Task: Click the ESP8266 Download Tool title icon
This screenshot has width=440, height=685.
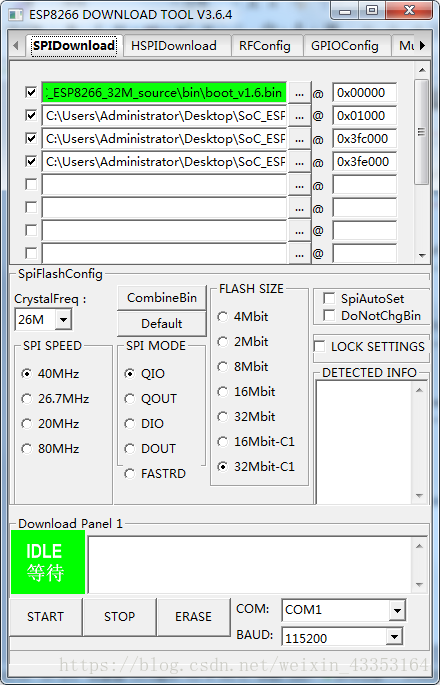Action: 16,15
